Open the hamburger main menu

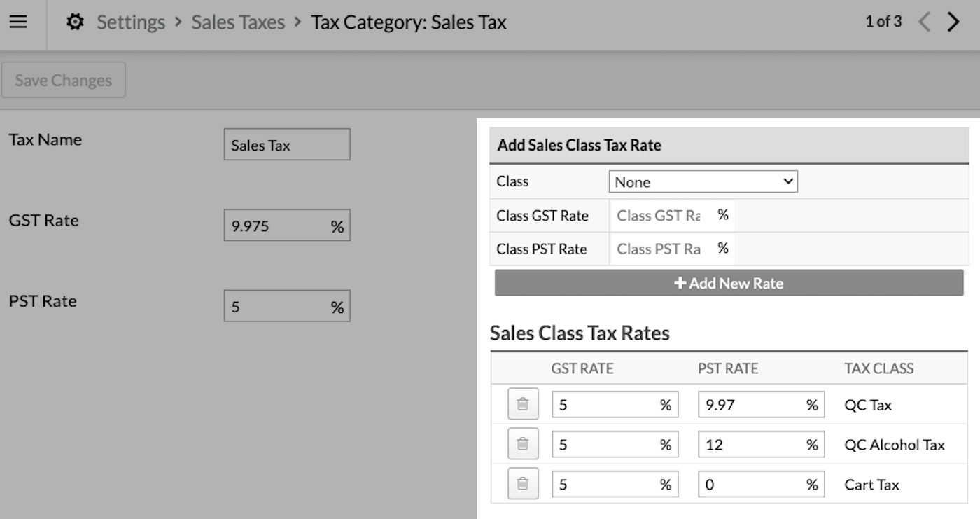[x=18, y=22]
